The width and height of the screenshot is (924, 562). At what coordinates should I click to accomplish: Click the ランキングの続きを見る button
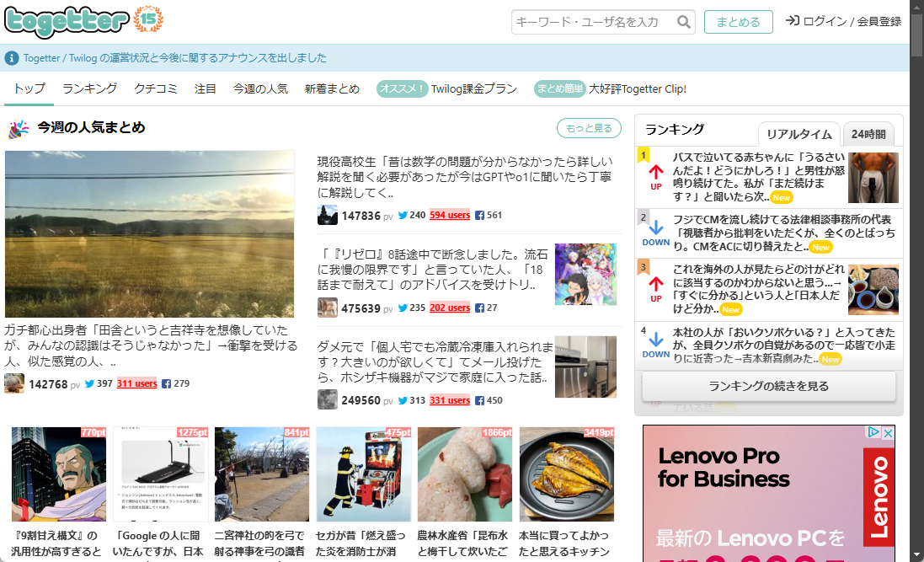click(767, 386)
